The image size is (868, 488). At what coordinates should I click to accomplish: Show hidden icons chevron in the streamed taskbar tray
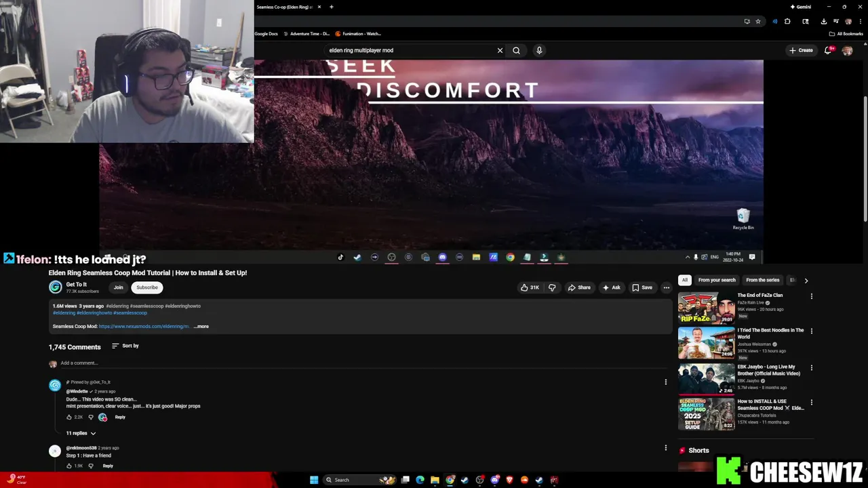click(x=688, y=257)
